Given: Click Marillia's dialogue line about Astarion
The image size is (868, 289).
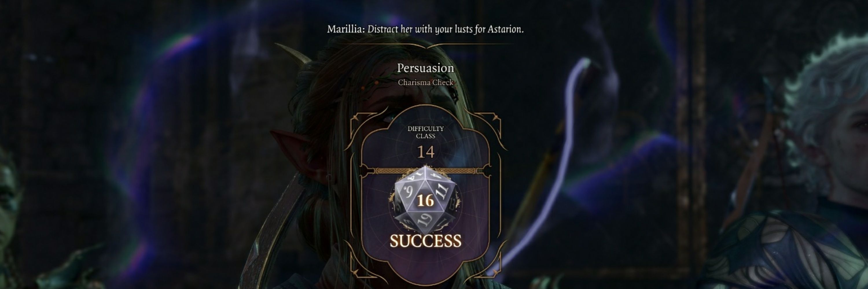Looking at the screenshot, I should point(426,29).
